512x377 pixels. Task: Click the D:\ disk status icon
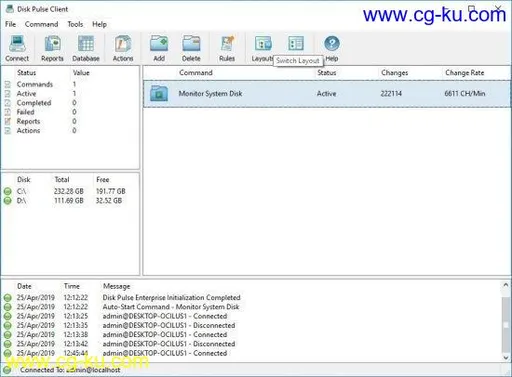coord(7,201)
